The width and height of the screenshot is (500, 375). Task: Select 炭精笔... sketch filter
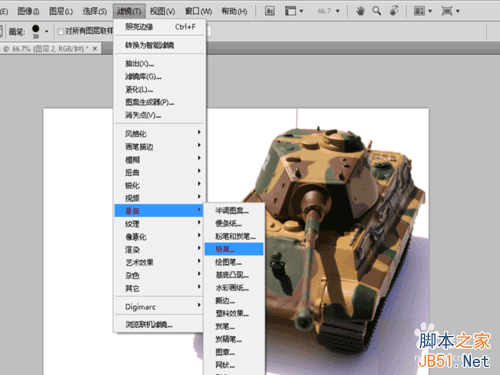pos(234,339)
